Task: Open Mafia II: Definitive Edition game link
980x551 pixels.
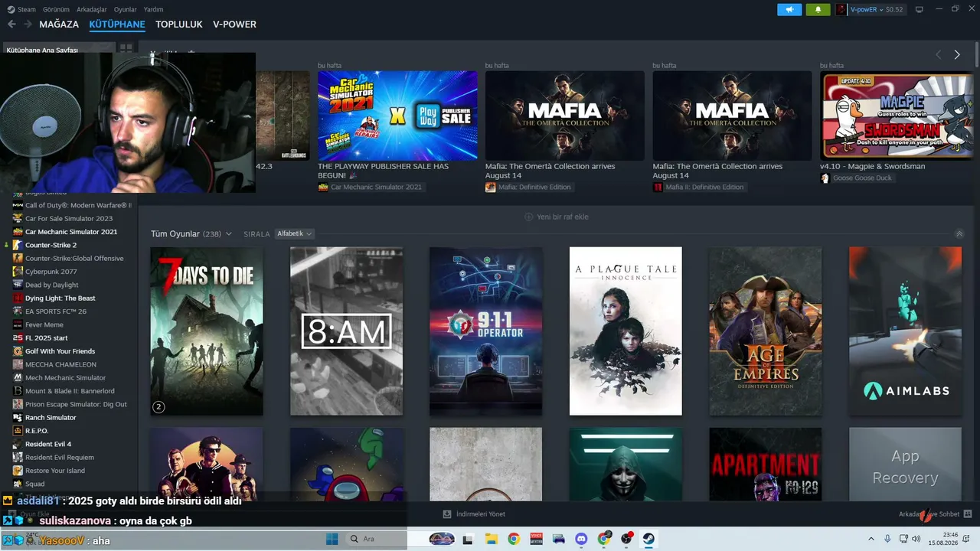Action: (x=698, y=187)
